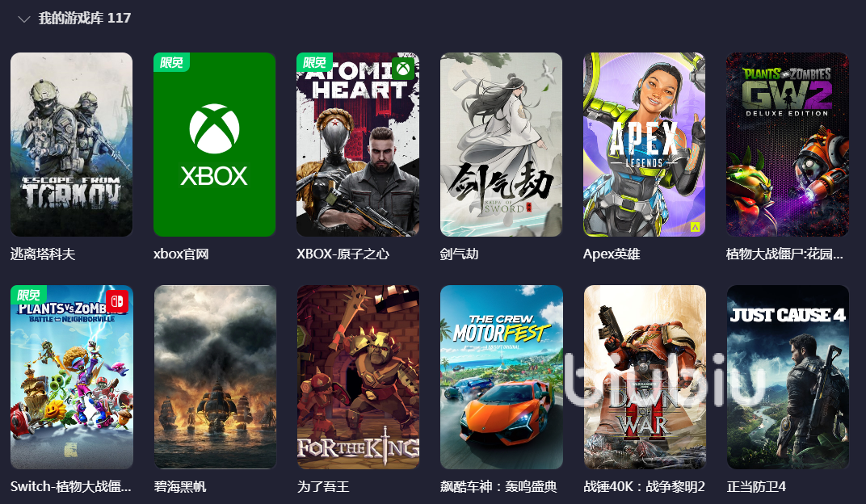
Task: Open the Skull and Bones skull cover
Action: (216, 377)
